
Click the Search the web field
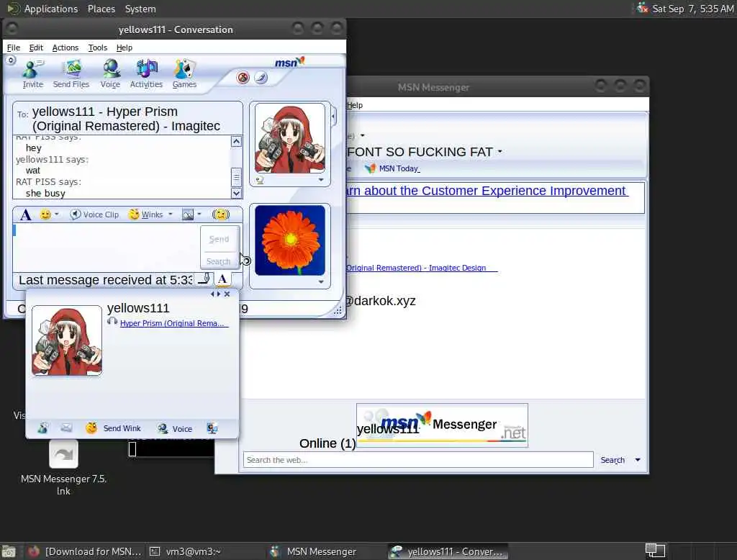[x=418, y=460]
